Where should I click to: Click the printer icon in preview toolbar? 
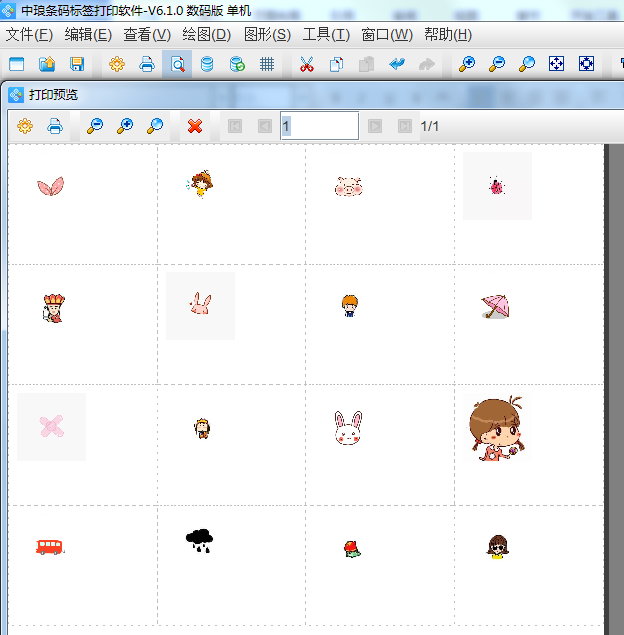click(55, 126)
